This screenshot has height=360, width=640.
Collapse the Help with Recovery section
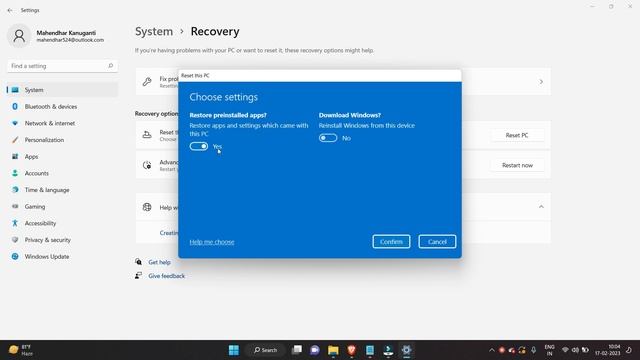click(x=541, y=207)
